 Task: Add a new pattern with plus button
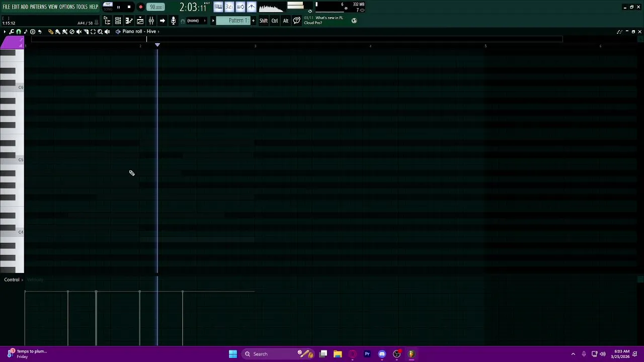coord(253,21)
